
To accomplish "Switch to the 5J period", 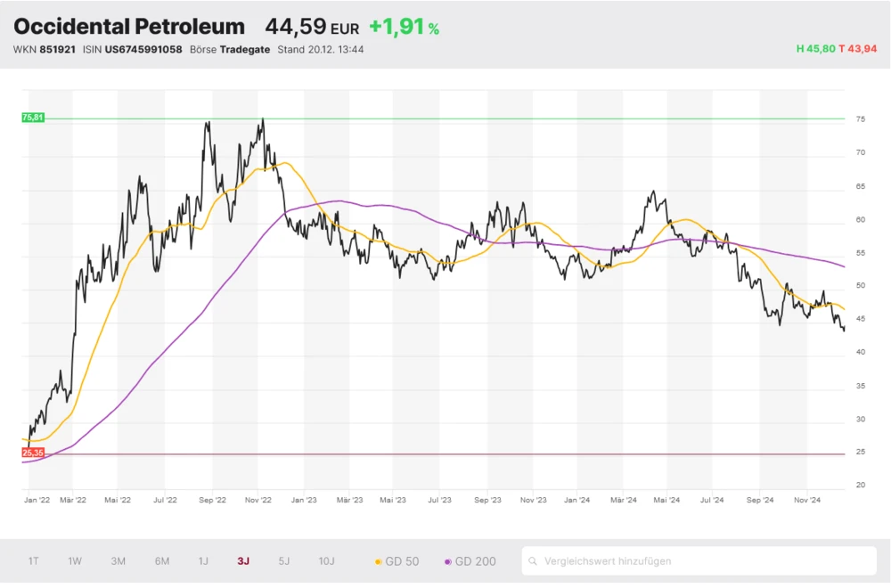I will pos(283,561).
